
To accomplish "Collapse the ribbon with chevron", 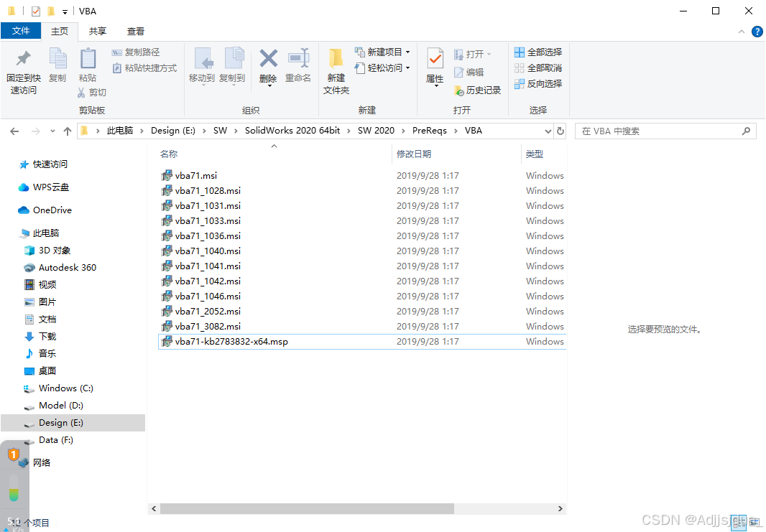I will click(741, 32).
